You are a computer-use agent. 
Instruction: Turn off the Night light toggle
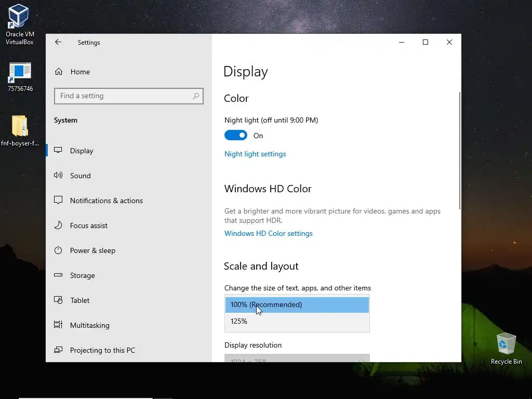click(236, 136)
